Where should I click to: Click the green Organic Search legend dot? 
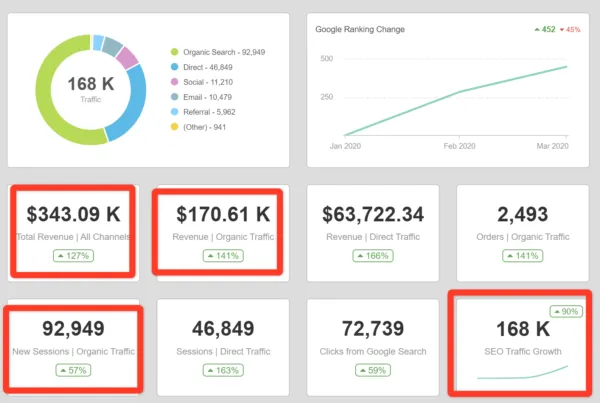click(174, 51)
